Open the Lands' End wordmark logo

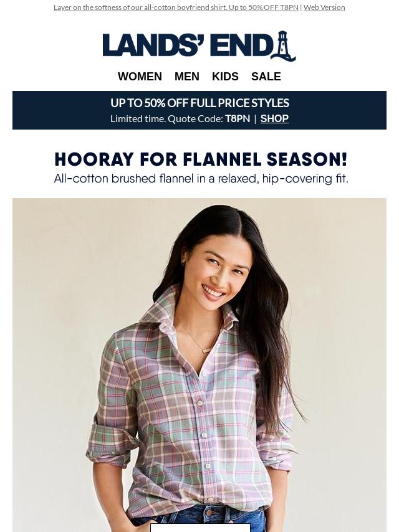coord(199,46)
